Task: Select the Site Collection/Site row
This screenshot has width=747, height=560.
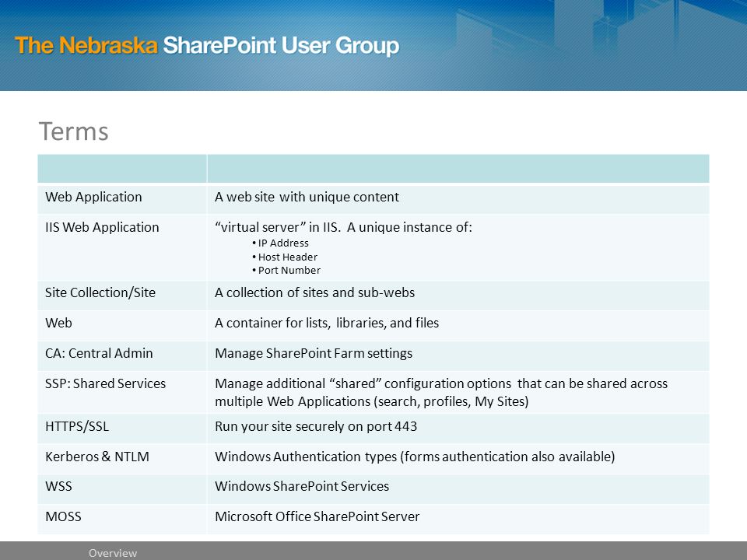Action: click(373, 296)
